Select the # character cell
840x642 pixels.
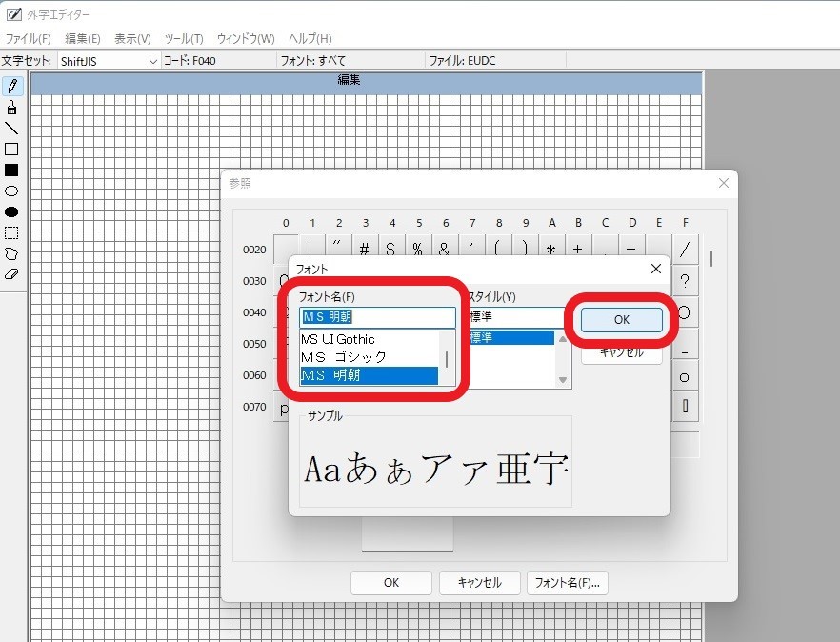click(x=366, y=248)
